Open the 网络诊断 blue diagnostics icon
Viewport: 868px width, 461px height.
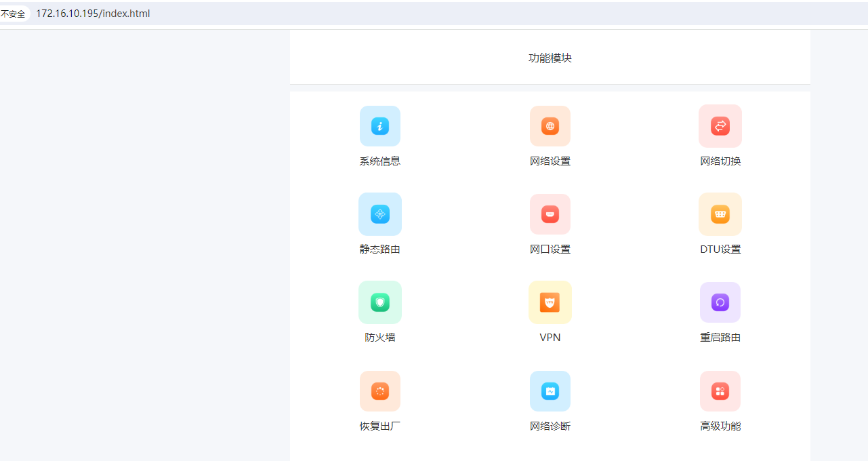550,391
